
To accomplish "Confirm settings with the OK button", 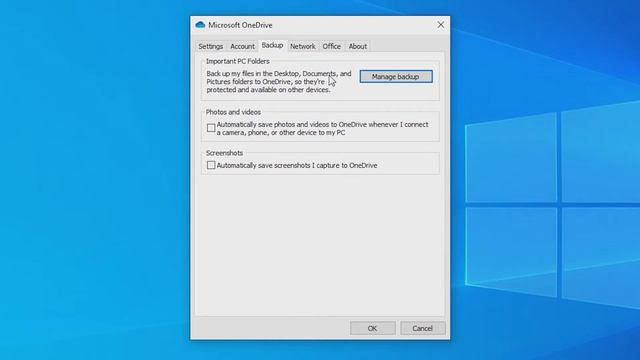I will [x=373, y=328].
